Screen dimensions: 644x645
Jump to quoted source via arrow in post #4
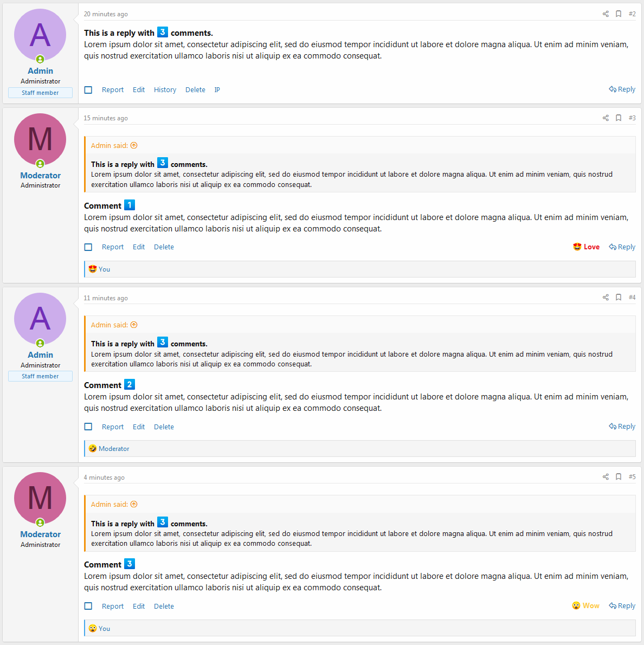pyautogui.click(x=134, y=325)
